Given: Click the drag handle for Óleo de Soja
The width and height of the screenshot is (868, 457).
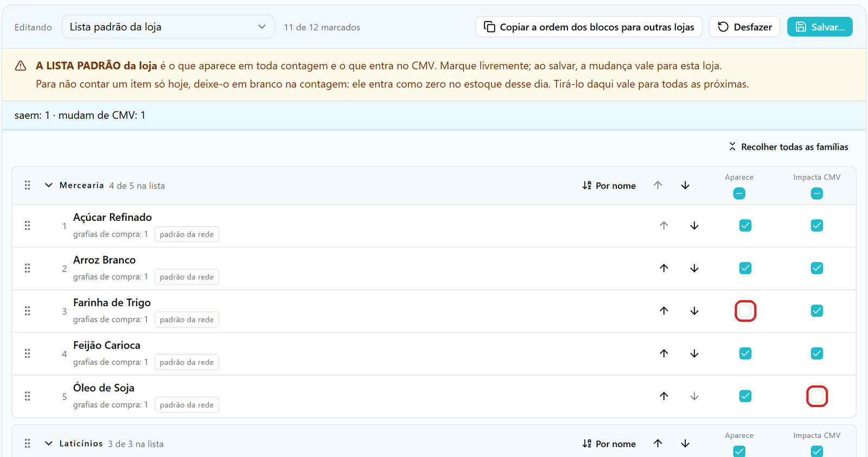Looking at the screenshot, I should tap(27, 396).
